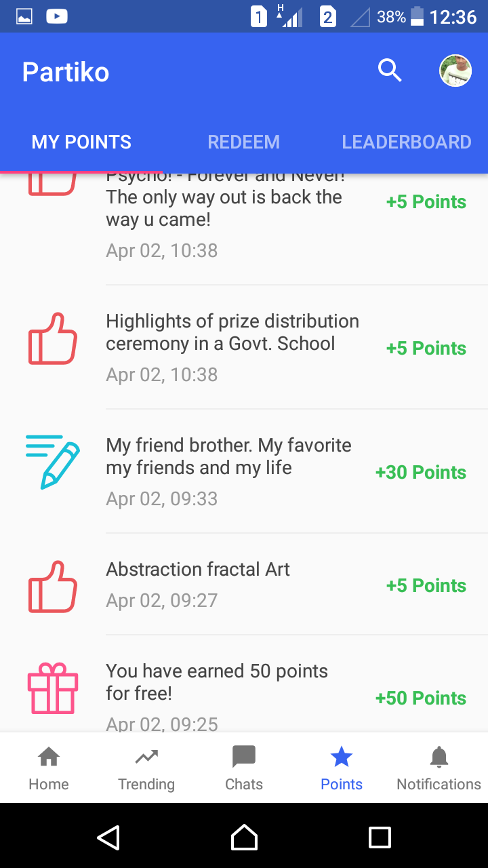This screenshot has height=868, width=488.
Task: Tap pencil icon beside My friend brother post
Action: (x=52, y=462)
